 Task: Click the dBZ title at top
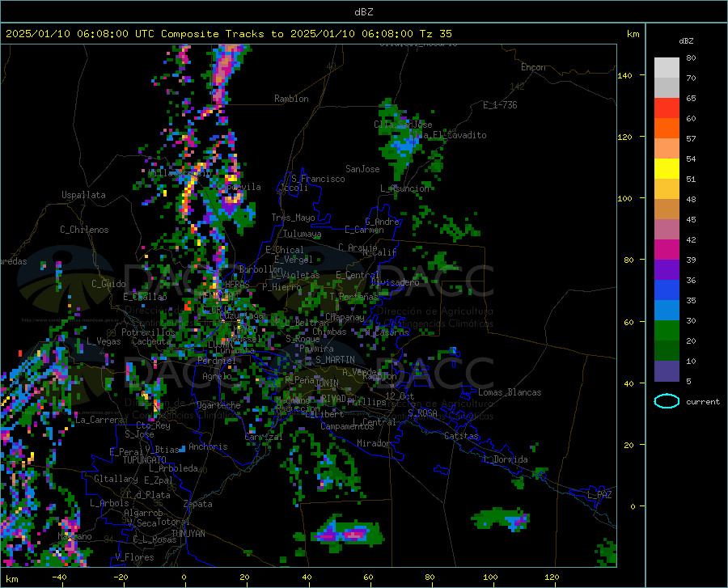point(363,12)
